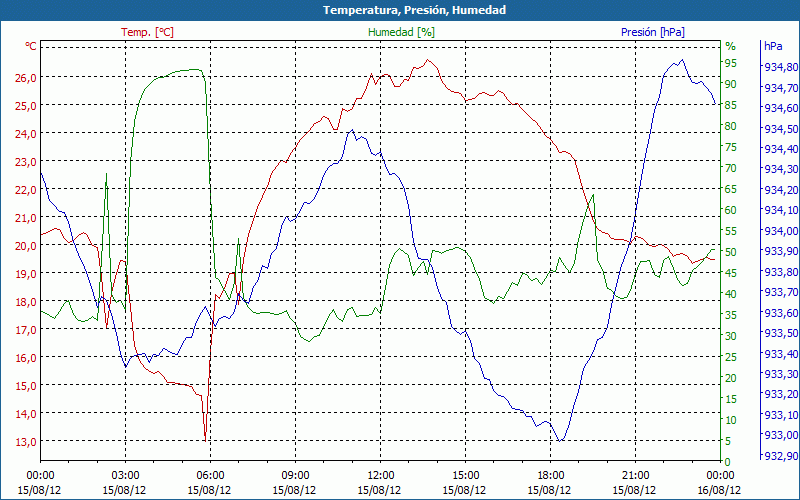Click the 934,40 pressure axis value
This screenshot has height=500, width=800.
click(x=781, y=149)
